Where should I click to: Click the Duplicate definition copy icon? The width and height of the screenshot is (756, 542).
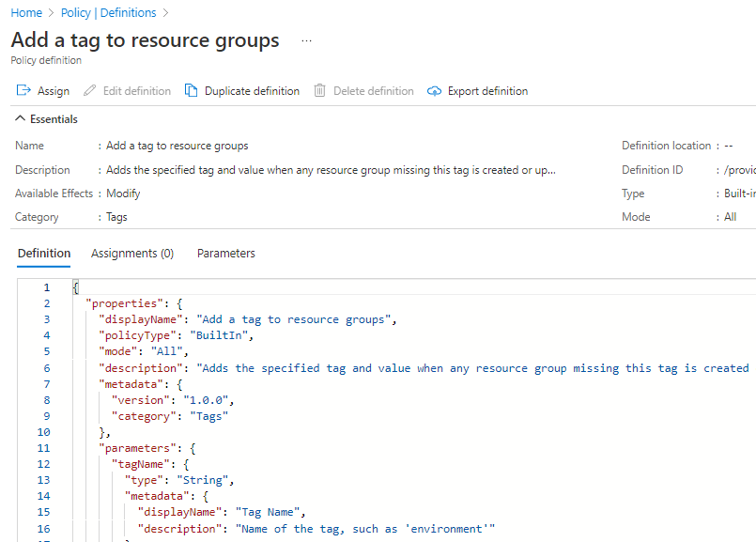(x=192, y=91)
